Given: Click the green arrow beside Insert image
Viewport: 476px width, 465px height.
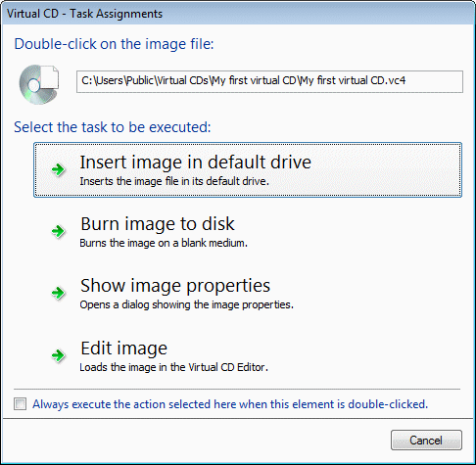Looking at the screenshot, I should pos(59,169).
